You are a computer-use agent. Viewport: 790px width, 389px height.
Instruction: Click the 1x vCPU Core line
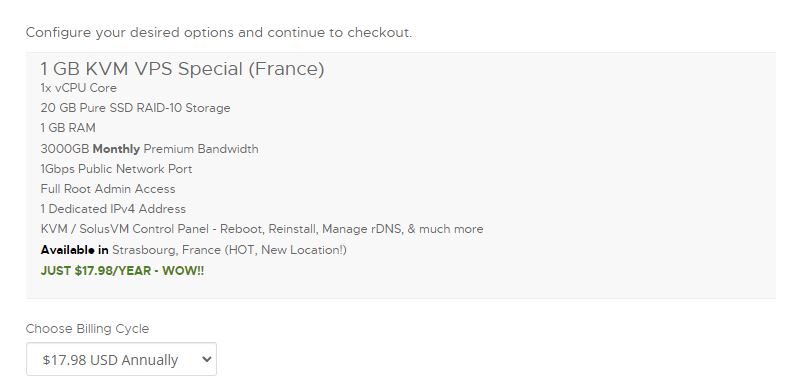(79, 88)
